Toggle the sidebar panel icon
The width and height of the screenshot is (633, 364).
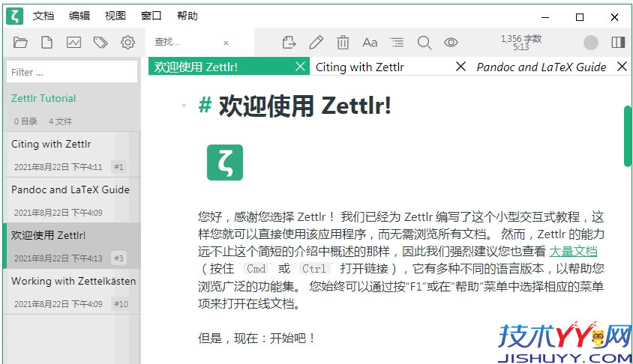pos(618,43)
